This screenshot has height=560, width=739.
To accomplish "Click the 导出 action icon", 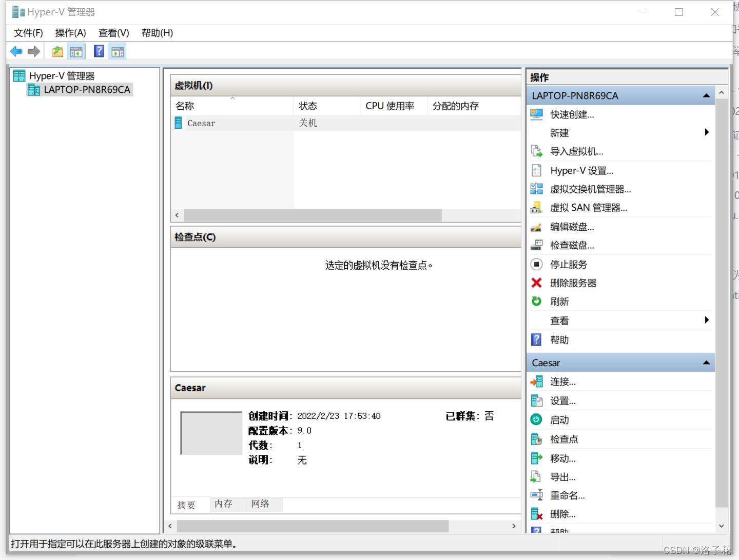I will pos(536,477).
